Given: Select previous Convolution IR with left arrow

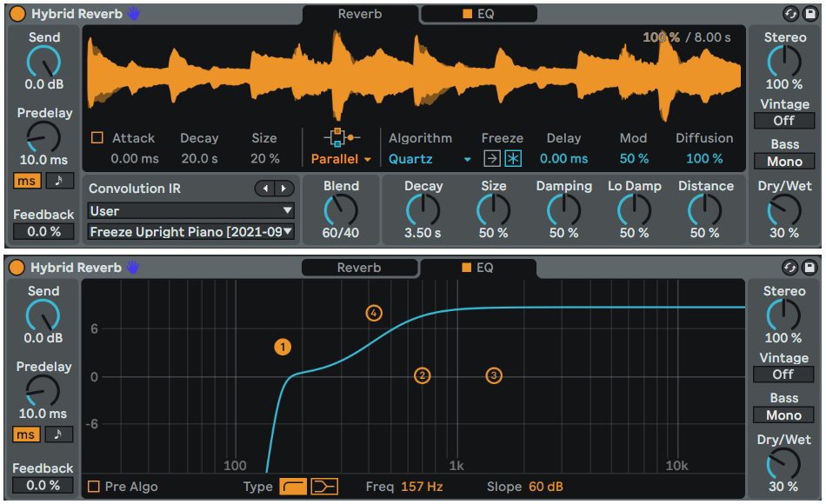Looking at the screenshot, I should point(265,188).
